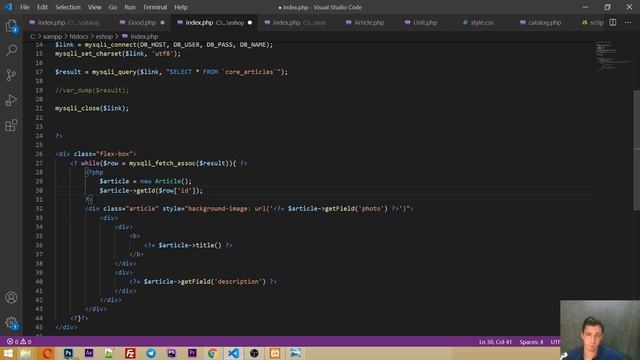The image size is (640, 360).
Task: Split the editor to the right
Action: [613, 22]
